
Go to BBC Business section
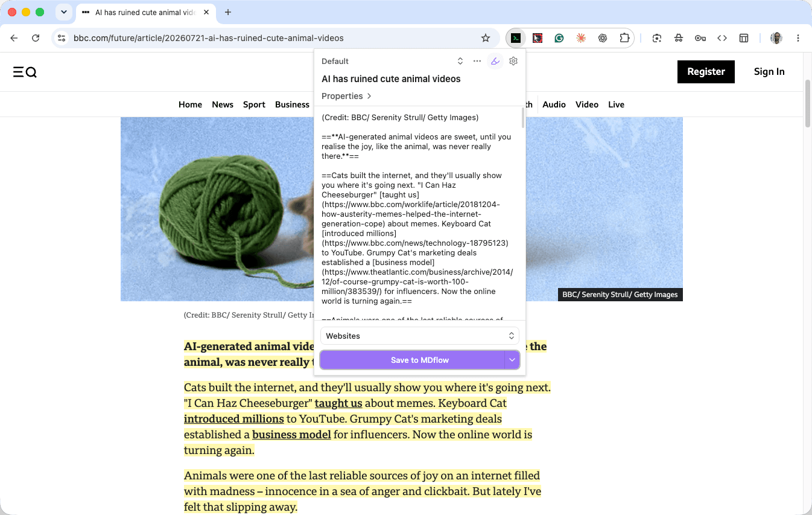pyautogui.click(x=292, y=104)
